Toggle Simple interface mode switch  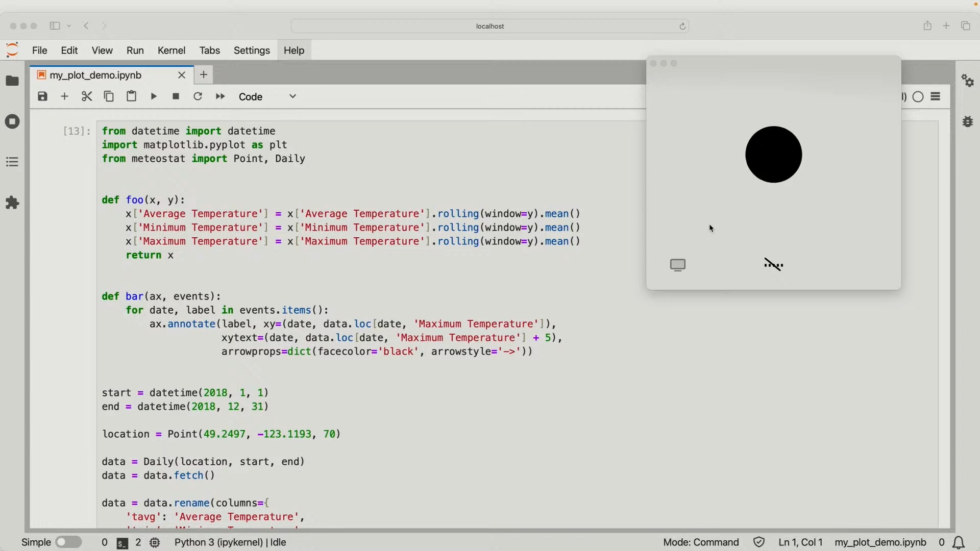tap(69, 542)
